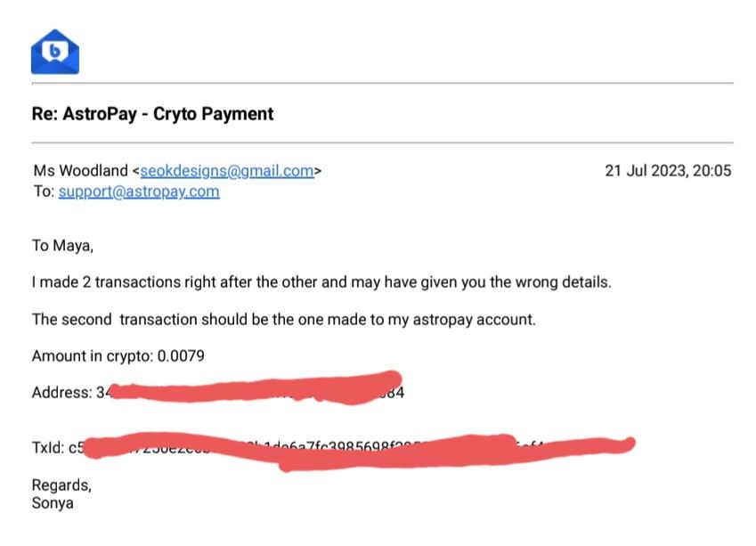Select the crypto amount value 0.0079
Screen dimensions: 756x546
pyautogui.click(x=182, y=355)
